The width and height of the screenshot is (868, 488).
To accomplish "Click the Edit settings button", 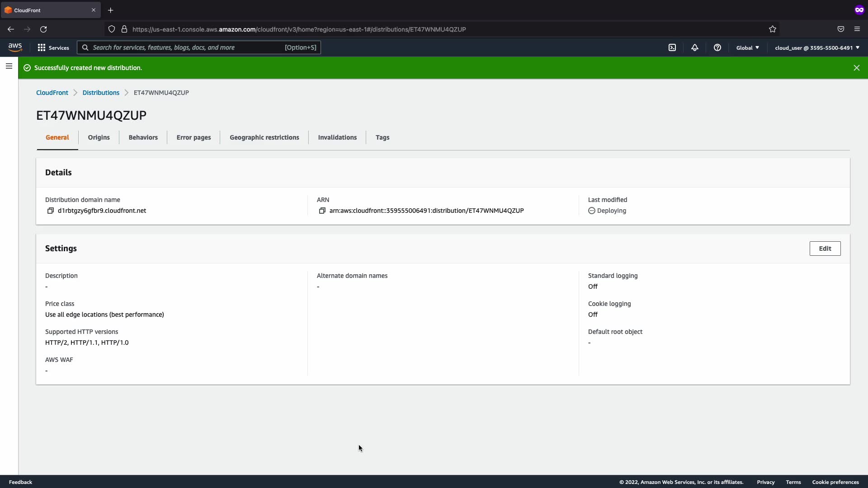I will 825,249.
